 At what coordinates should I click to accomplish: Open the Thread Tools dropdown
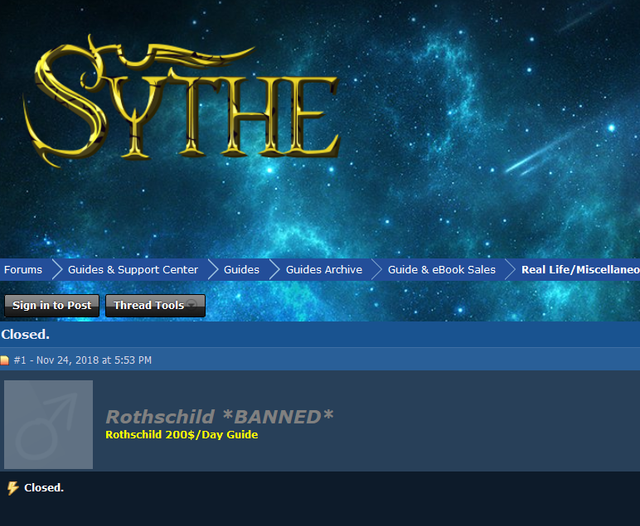(x=155, y=305)
